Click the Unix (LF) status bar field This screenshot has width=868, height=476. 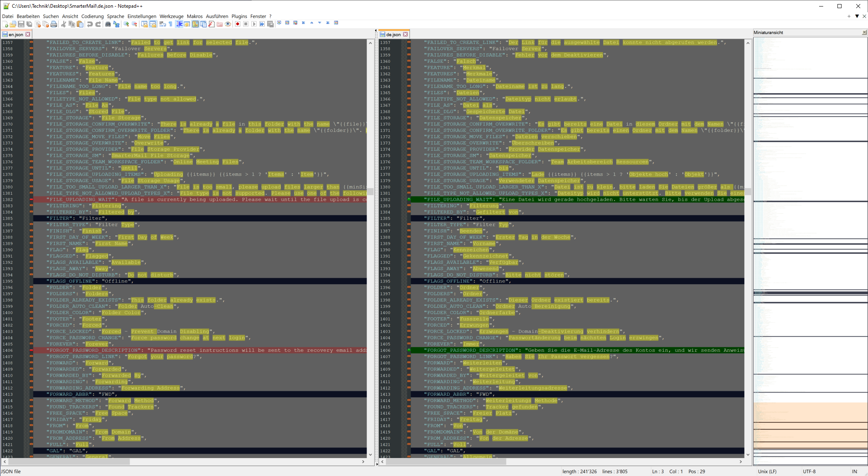pos(767,472)
